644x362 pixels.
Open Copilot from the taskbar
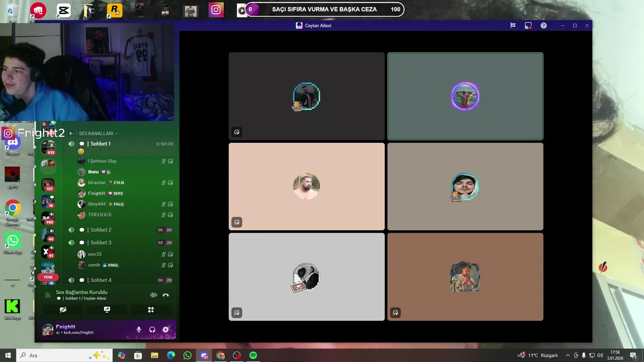[x=122, y=355]
